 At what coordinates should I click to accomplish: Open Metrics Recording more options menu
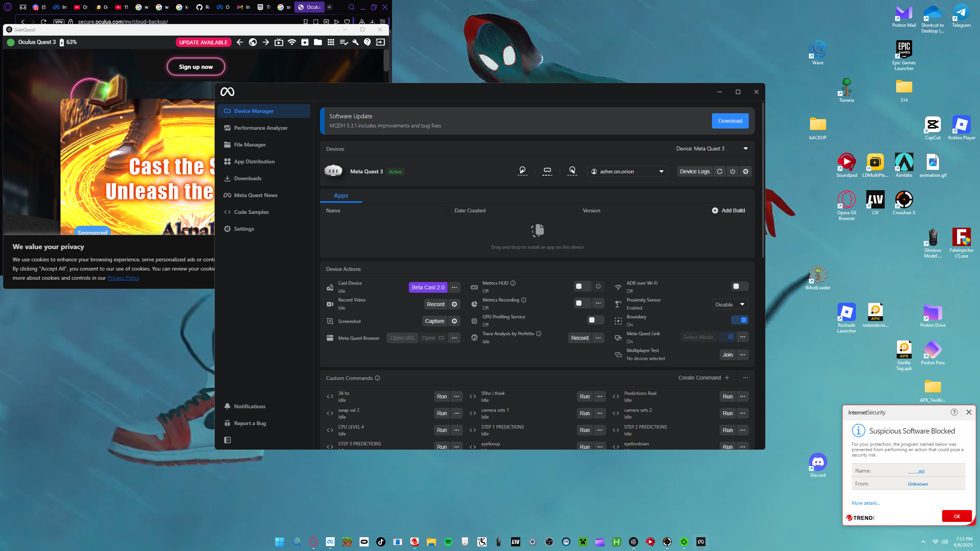[x=598, y=303]
